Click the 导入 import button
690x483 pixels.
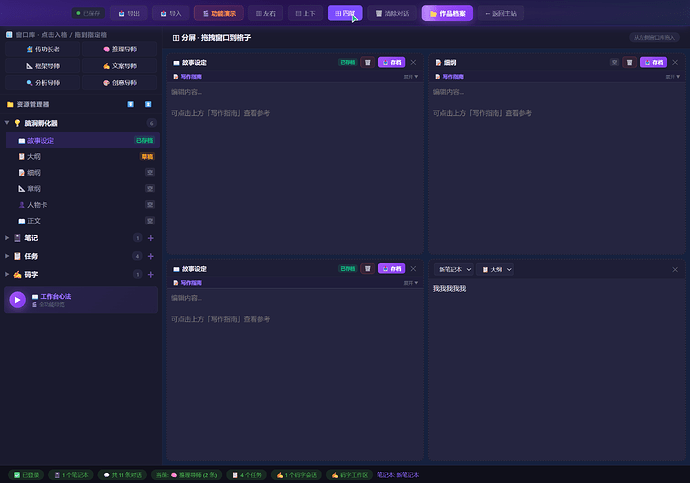[171, 14]
